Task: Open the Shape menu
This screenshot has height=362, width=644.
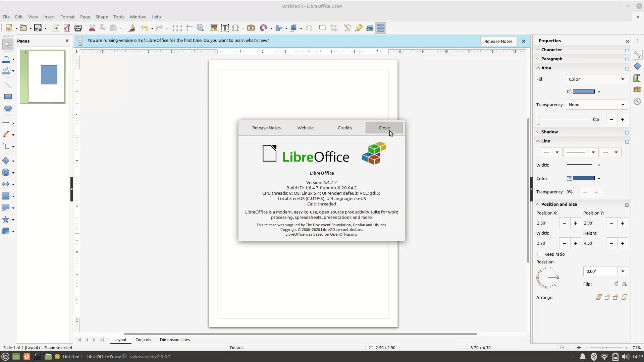Action: coord(102,17)
